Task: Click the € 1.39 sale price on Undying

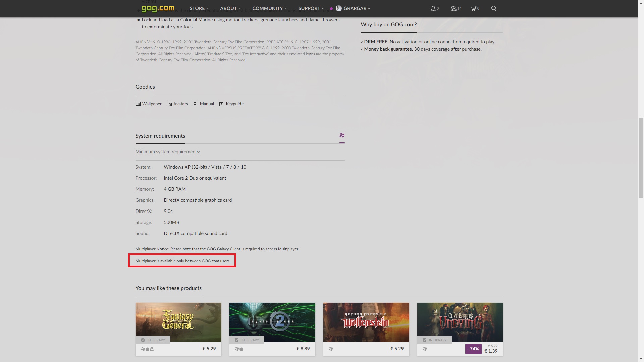Action: pos(491,351)
